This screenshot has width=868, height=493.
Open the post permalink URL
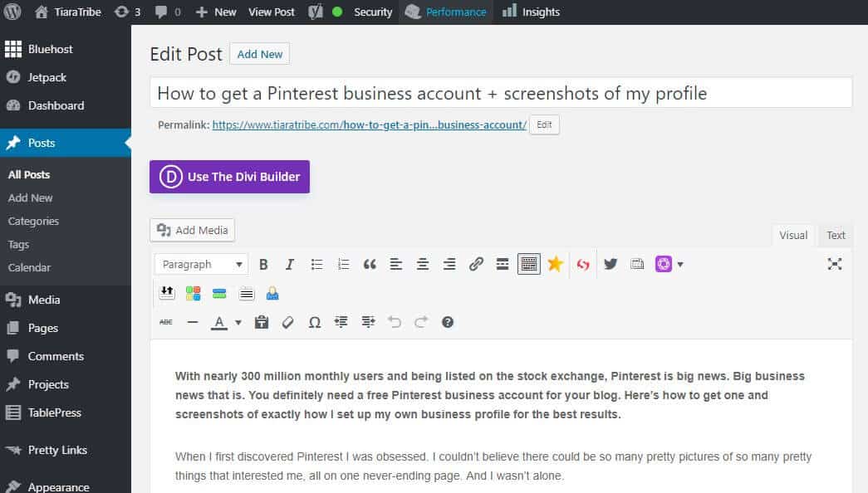pyautogui.click(x=370, y=125)
